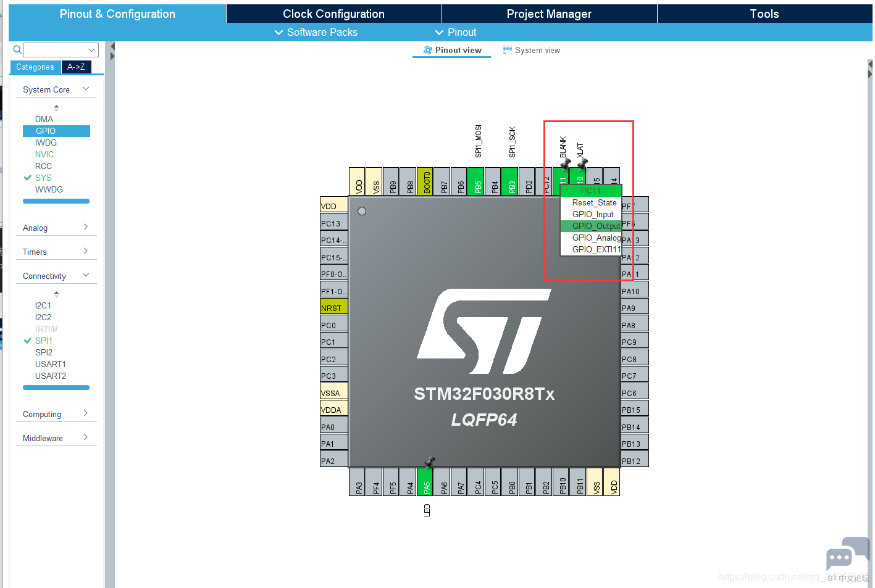Open the Pinout dropdown menu
The height and width of the screenshot is (588, 875).
tap(456, 32)
